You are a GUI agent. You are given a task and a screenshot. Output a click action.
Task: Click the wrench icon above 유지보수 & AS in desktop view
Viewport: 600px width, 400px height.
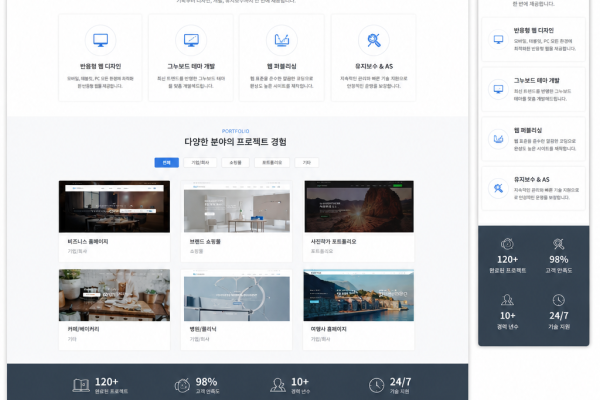click(373, 40)
